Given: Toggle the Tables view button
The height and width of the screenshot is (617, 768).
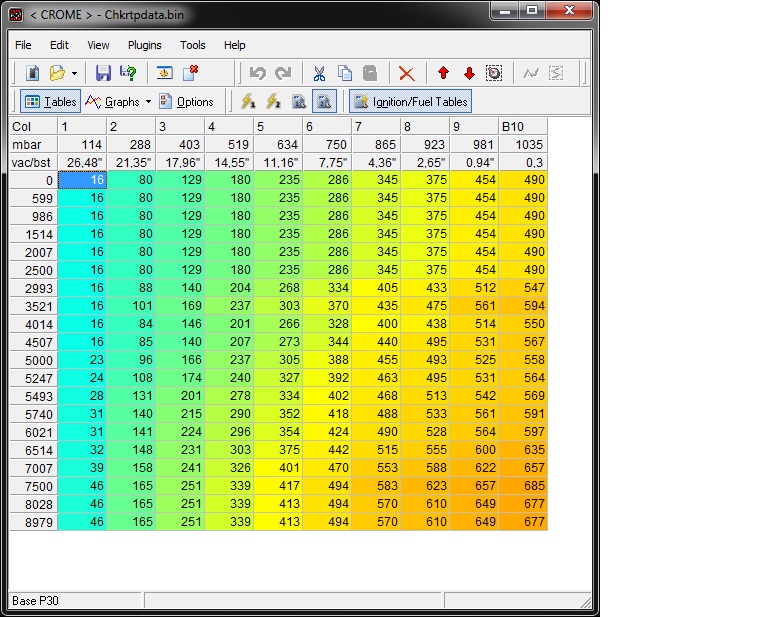Looking at the screenshot, I should pos(50,101).
